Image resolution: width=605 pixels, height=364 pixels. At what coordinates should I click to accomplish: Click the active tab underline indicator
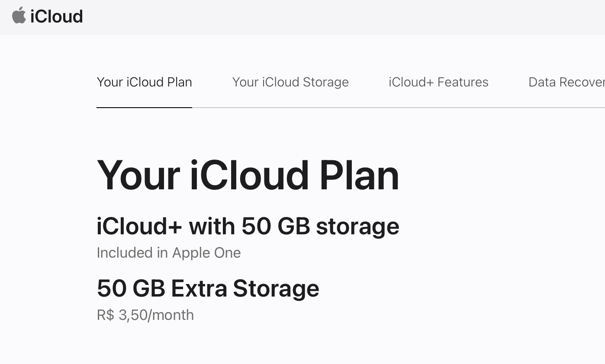click(x=144, y=107)
